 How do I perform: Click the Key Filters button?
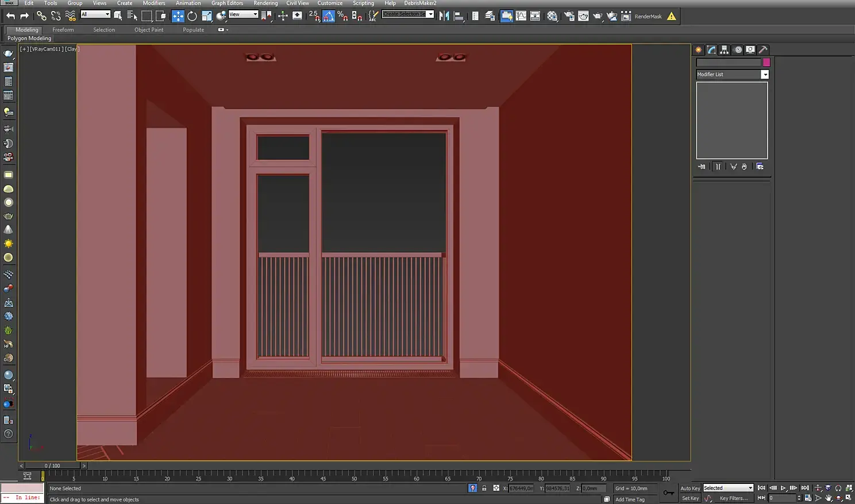pyautogui.click(x=734, y=498)
